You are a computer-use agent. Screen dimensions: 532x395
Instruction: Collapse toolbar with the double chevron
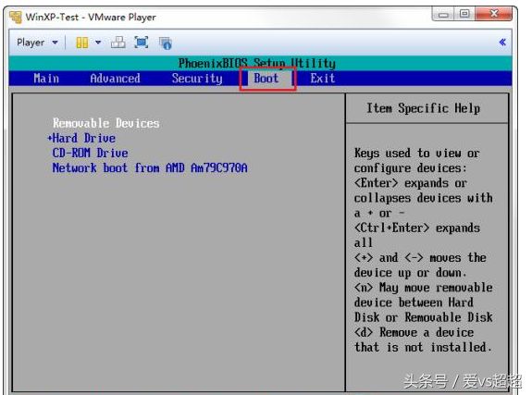pyautogui.click(x=502, y=42)
